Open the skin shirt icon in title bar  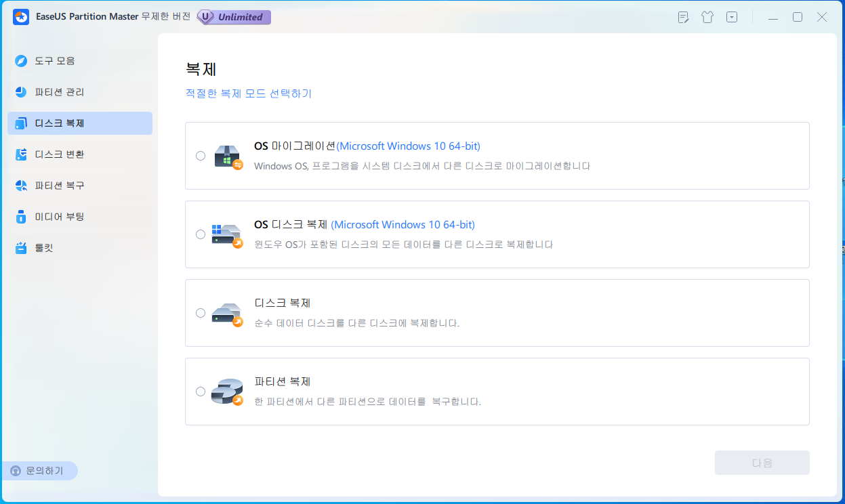(707, 18)
